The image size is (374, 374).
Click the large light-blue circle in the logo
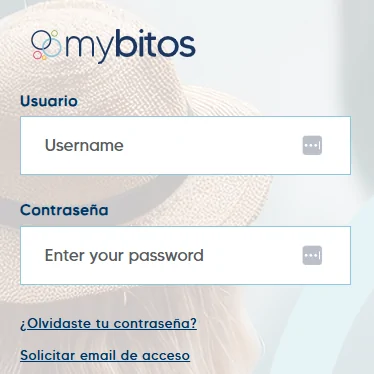[x=52, y=48]
